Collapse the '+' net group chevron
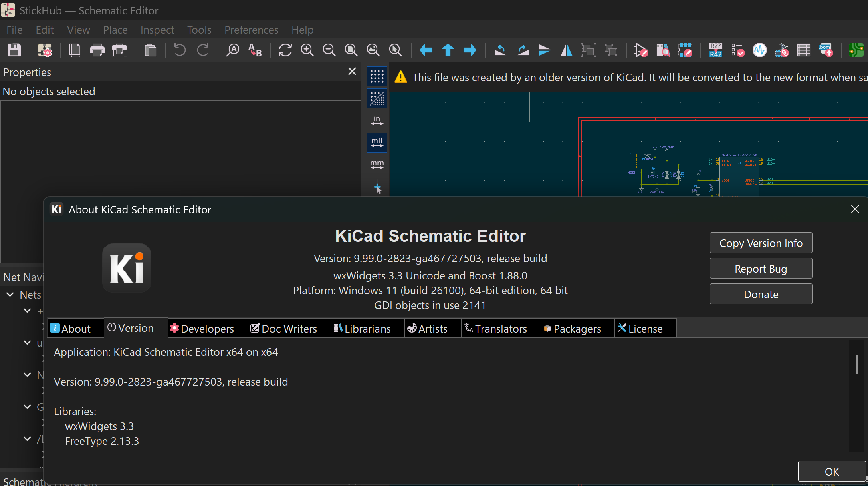 click(x=27, y=311)
